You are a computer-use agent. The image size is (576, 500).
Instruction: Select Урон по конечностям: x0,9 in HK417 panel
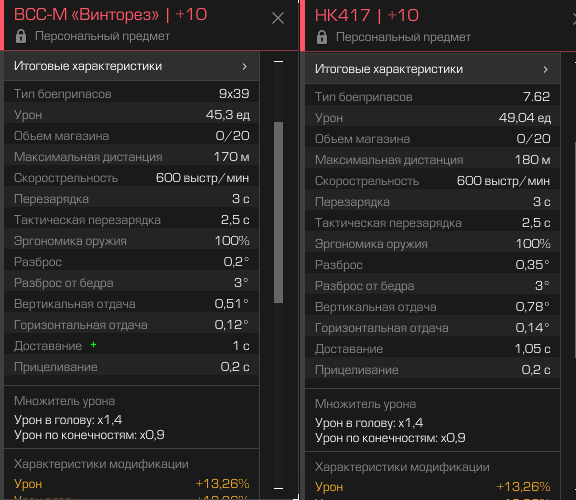click(x=390, y=438)
